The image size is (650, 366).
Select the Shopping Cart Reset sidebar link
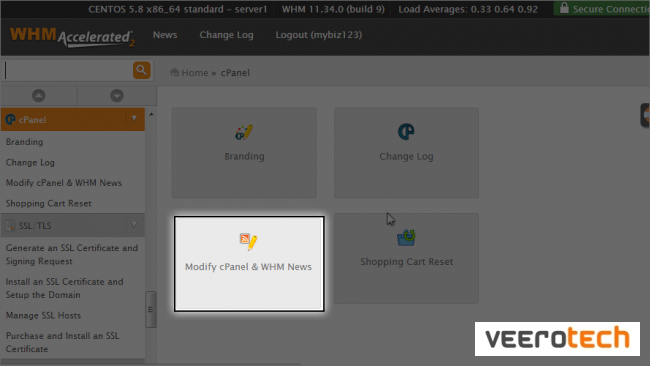[49, 204]
